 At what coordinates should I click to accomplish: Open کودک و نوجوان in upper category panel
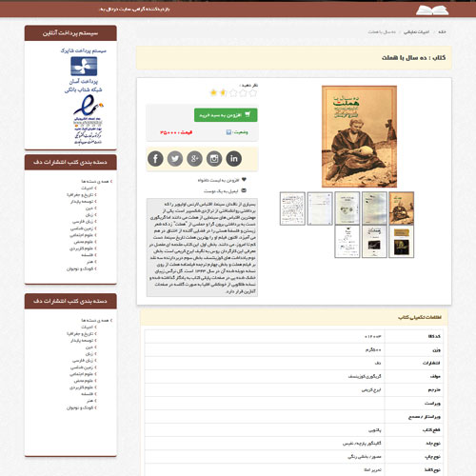(x=80, y=268)
